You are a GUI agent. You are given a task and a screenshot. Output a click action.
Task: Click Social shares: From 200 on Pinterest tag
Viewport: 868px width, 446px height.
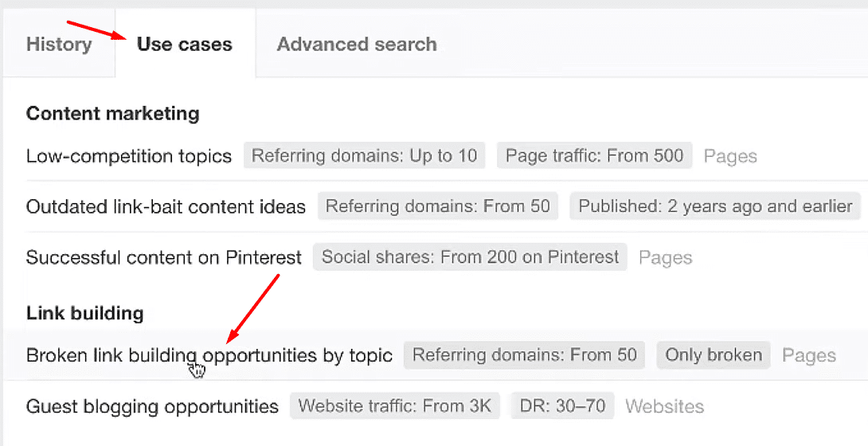click(470, 257)
